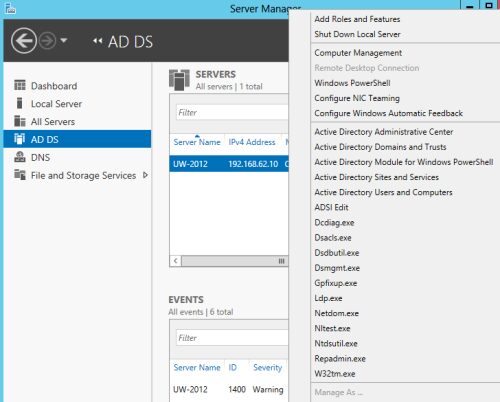Click the All Servers icon in sidebar
This screenshot has height=402, width=500.
(x=20, y=121)
